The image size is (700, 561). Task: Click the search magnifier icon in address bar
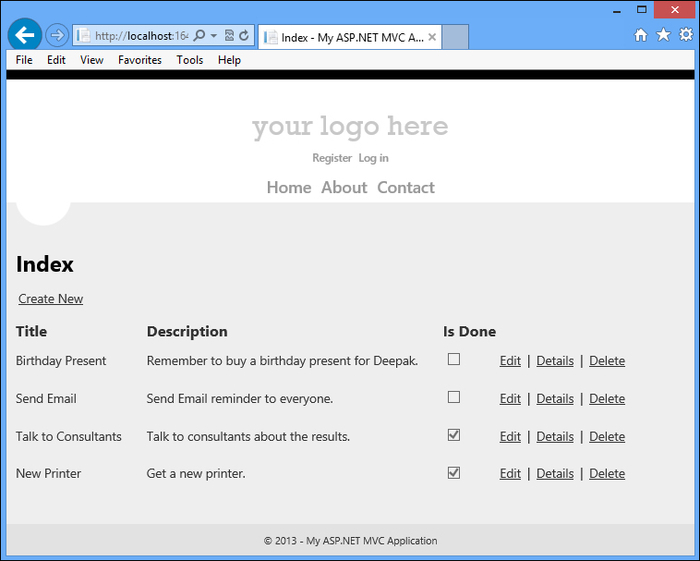click(199, 36)
